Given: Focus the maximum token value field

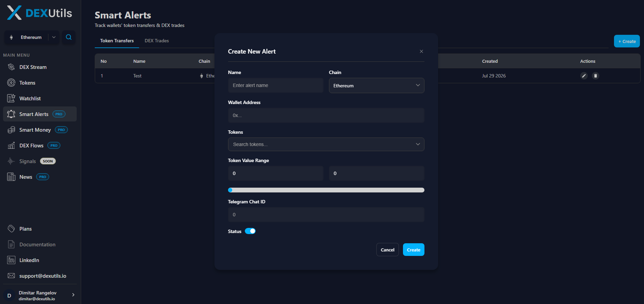Looking at the screenshot, I should (x=376, y=173).
